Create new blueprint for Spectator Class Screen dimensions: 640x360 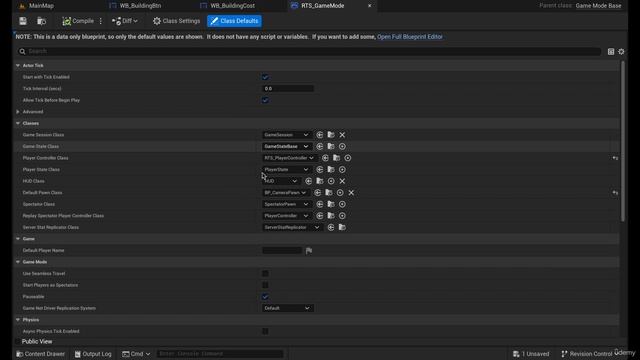pos(342,204)
